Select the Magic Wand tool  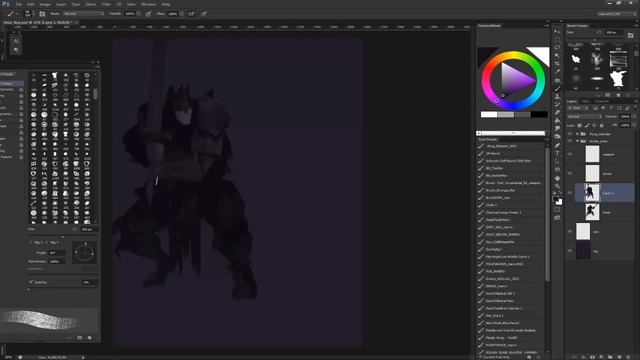[x=557, y=56]
